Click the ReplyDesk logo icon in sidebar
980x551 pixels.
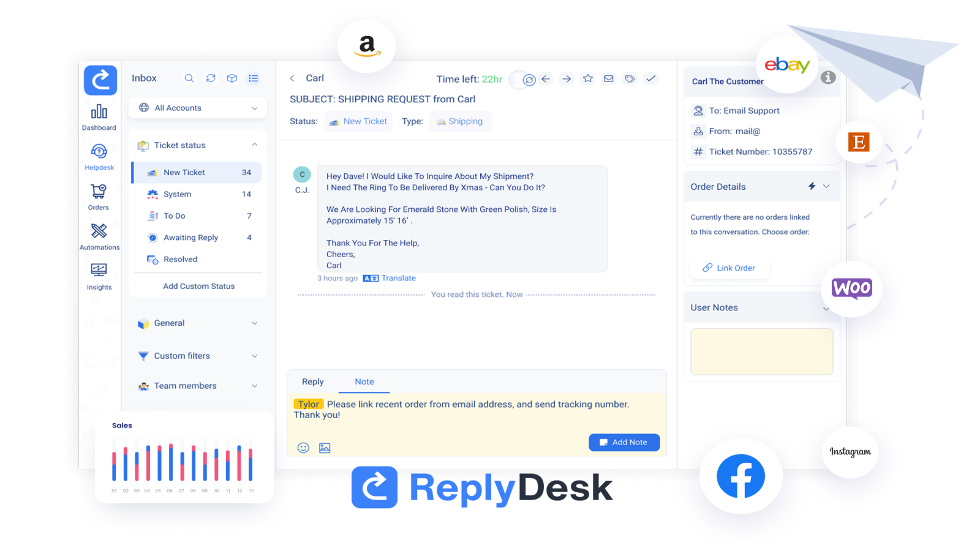coord(100,80)
